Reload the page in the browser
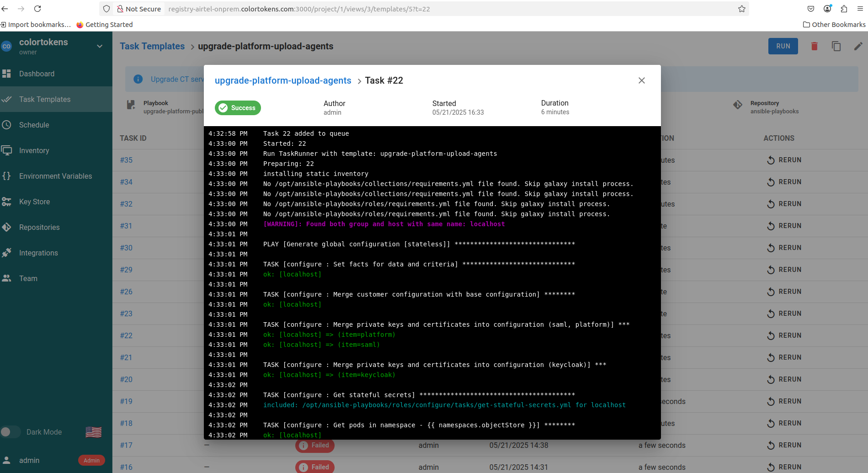Image resolution: width=868 pixels, height=473 pixels. coord(37,9)
